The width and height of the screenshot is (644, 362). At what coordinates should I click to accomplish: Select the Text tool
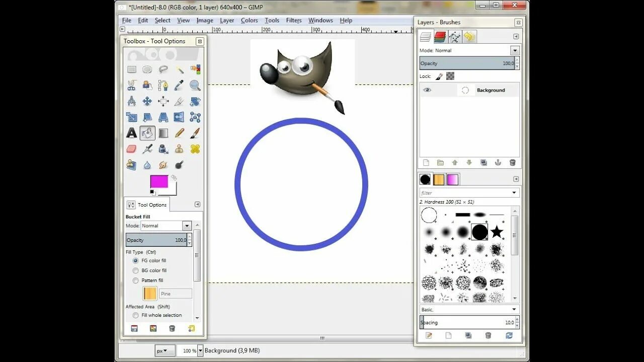pyautogui.click(x=131, y=133)
